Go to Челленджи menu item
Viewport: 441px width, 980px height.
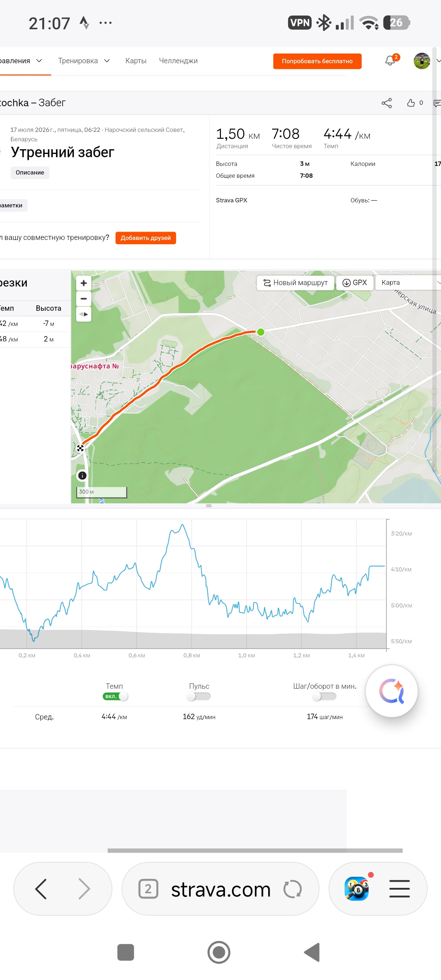pos(178,61)
